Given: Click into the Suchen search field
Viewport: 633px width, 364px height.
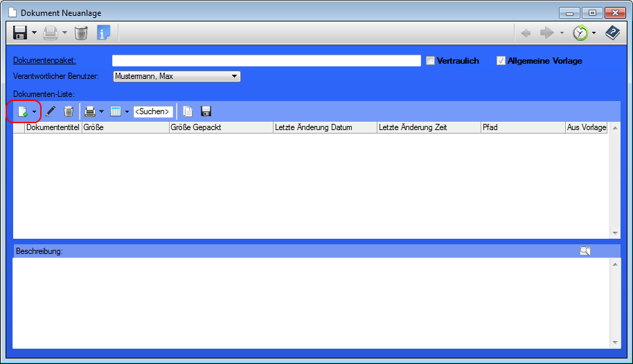Looking at the screenshot, I should pos(152,111).
